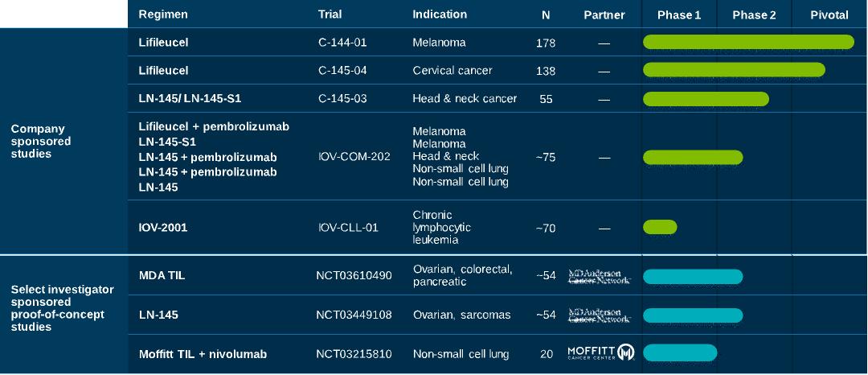The image size is (868, 375).
Task: Select the Phase 1 column header
Action: (678, 15)
